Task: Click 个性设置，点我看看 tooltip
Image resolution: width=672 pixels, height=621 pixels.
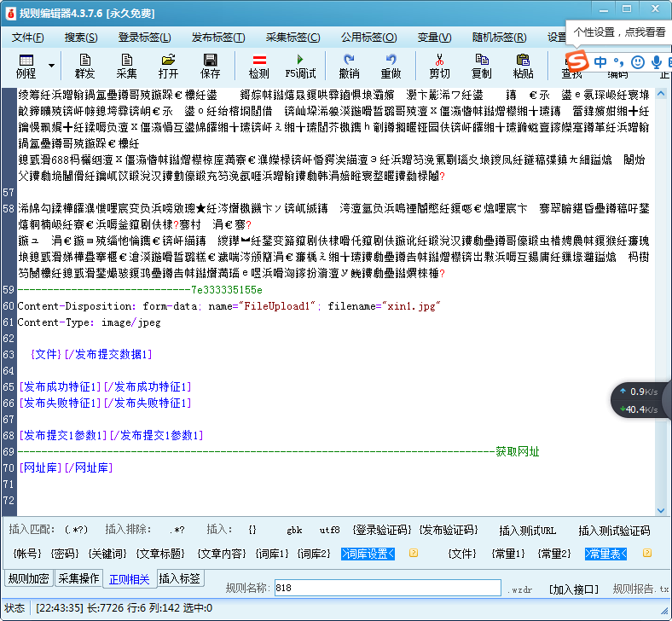Action: pyautogui.click(x=619, y=32)
